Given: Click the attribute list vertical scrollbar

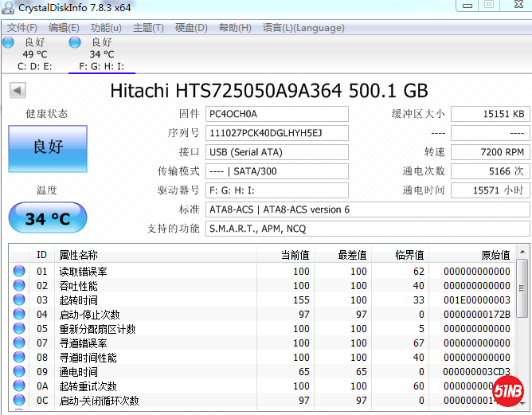Looking at the screenshot, I should coord(522,335).
